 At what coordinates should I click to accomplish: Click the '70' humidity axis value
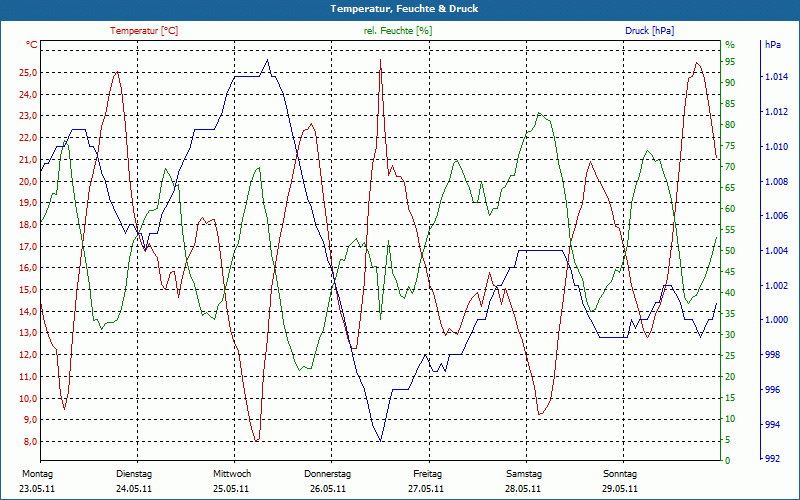click(730, 167)
